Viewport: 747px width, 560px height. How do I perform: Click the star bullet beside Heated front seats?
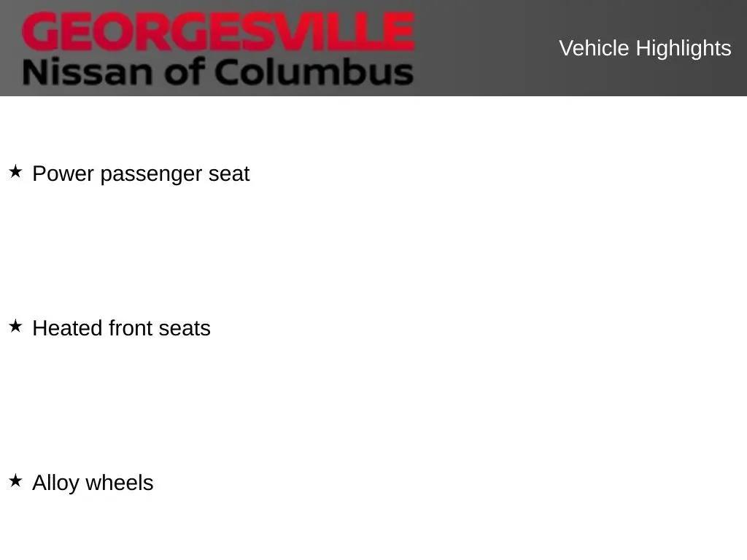click(x=15, y=327)
